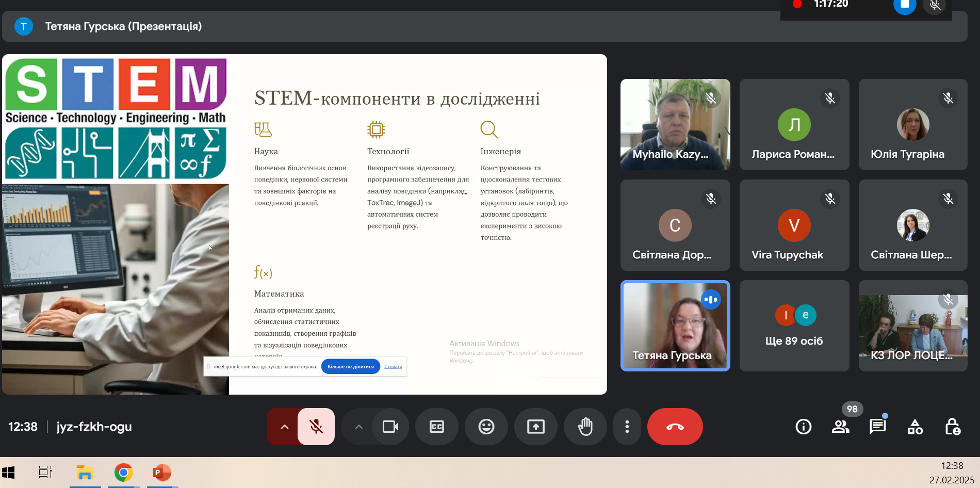The width and height of the screenshot is (980, 488).
Task: Expand the 'Ще 89 осіб' participants tile
Action: coord(794,326)
